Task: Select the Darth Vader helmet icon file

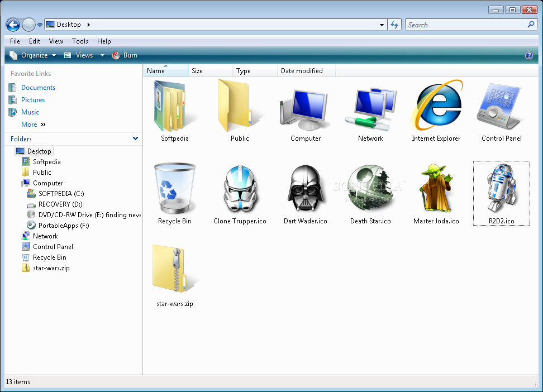Action: pos(305,189)
